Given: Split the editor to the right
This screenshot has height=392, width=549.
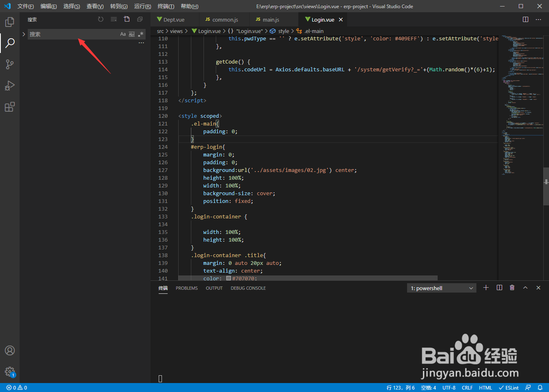Looking at the screenshot, I should coord(525,20).
